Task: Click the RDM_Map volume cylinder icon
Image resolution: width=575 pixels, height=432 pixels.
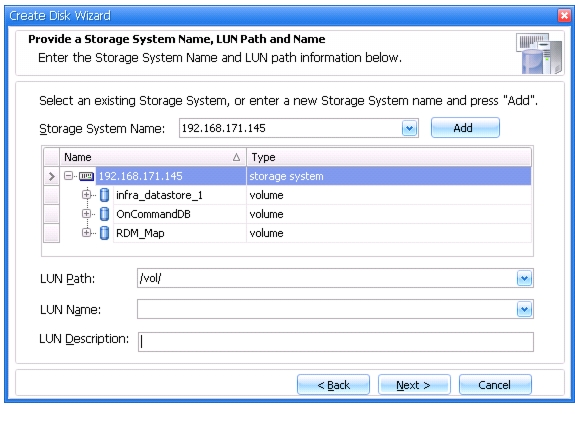Action: [x=105, y=233]
